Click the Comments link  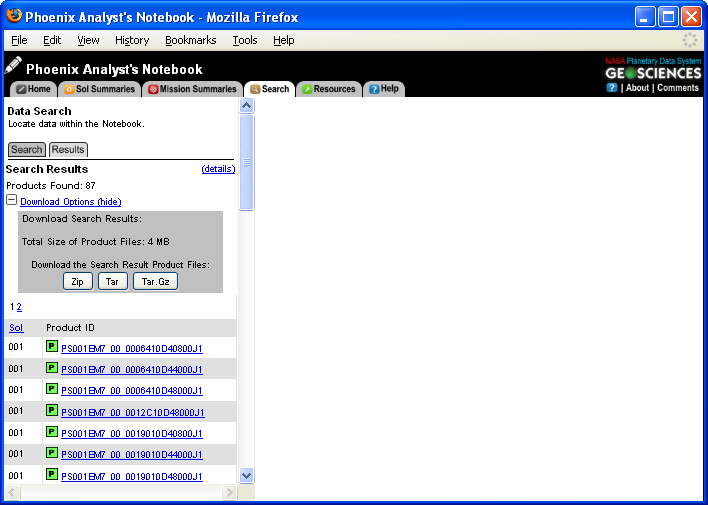pos(678,88)
